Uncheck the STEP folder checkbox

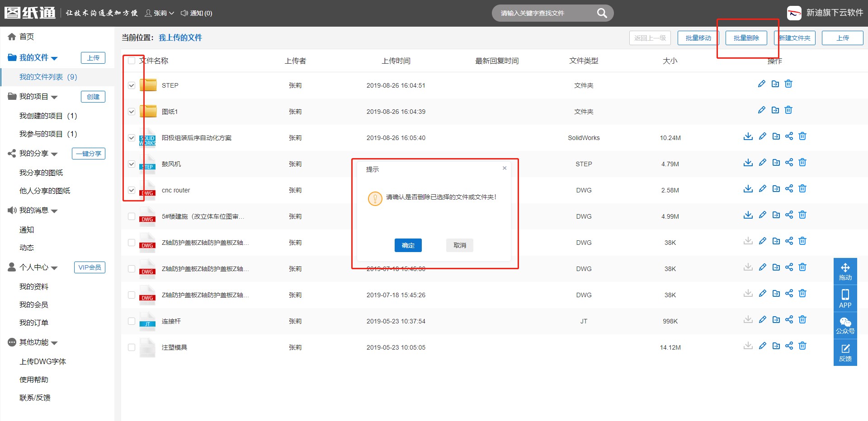click(132, 85)
